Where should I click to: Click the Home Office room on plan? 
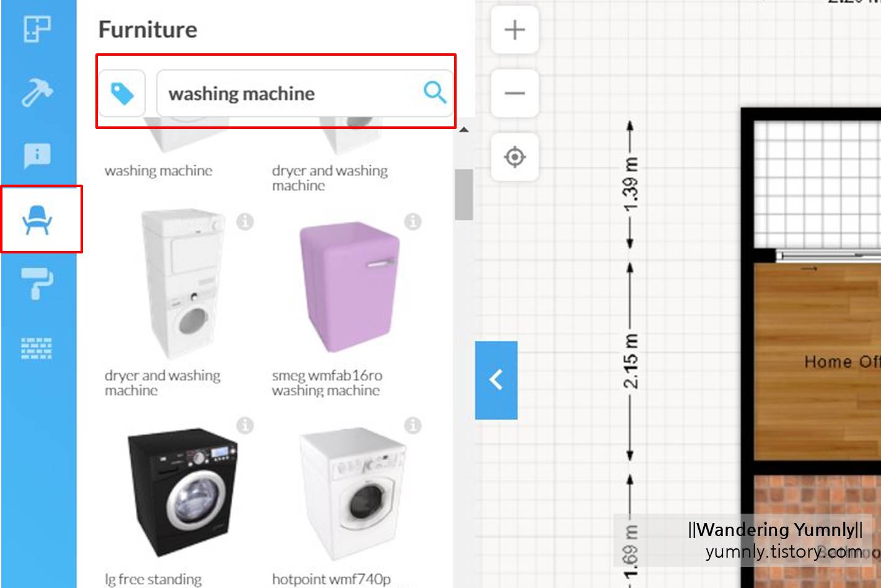tap(818, 361)
